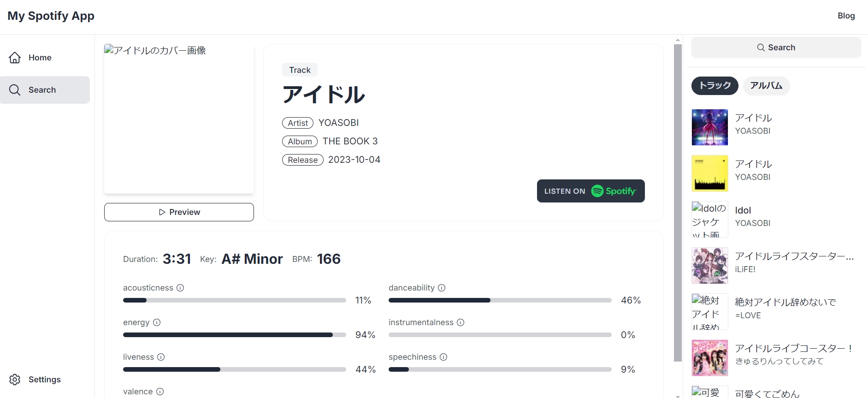Click the energy info icon

(157, 322)
